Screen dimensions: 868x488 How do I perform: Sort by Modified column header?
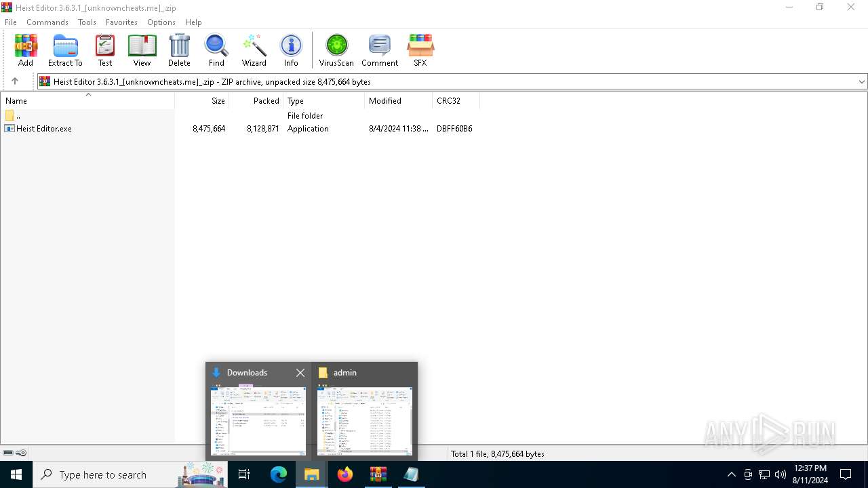pos(399,100)
